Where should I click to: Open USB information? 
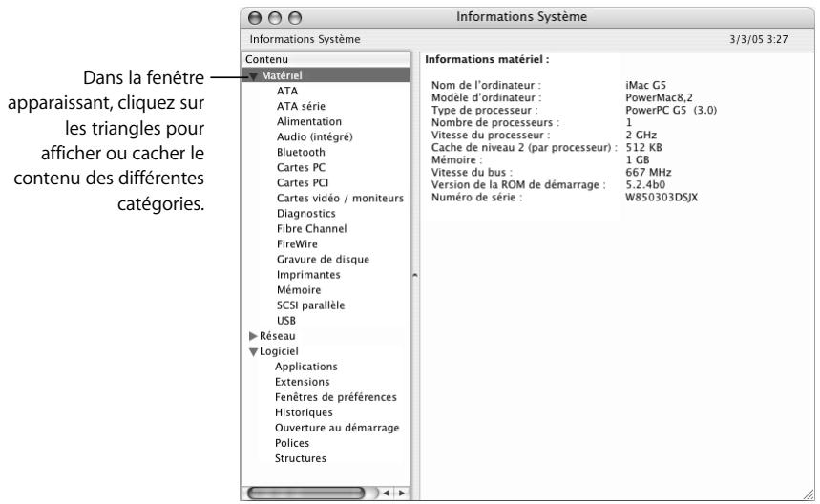pyautogui.click(x=286, y=321)
